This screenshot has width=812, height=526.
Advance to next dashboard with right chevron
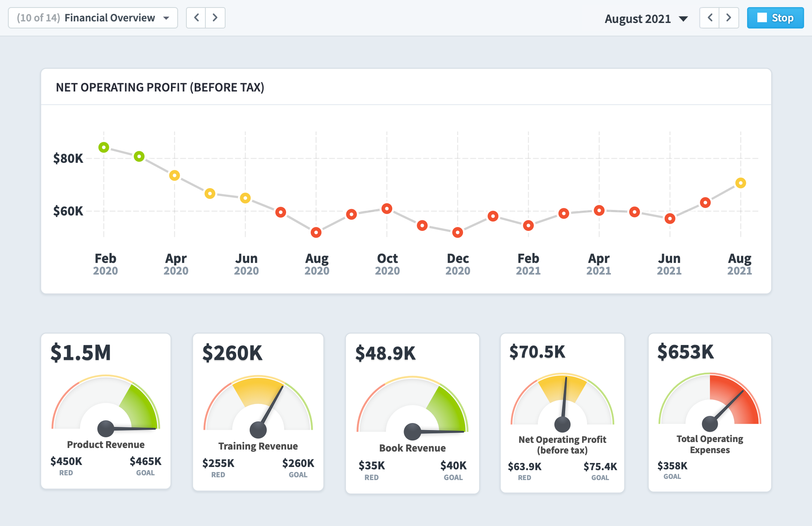click(x=215, y=18)
